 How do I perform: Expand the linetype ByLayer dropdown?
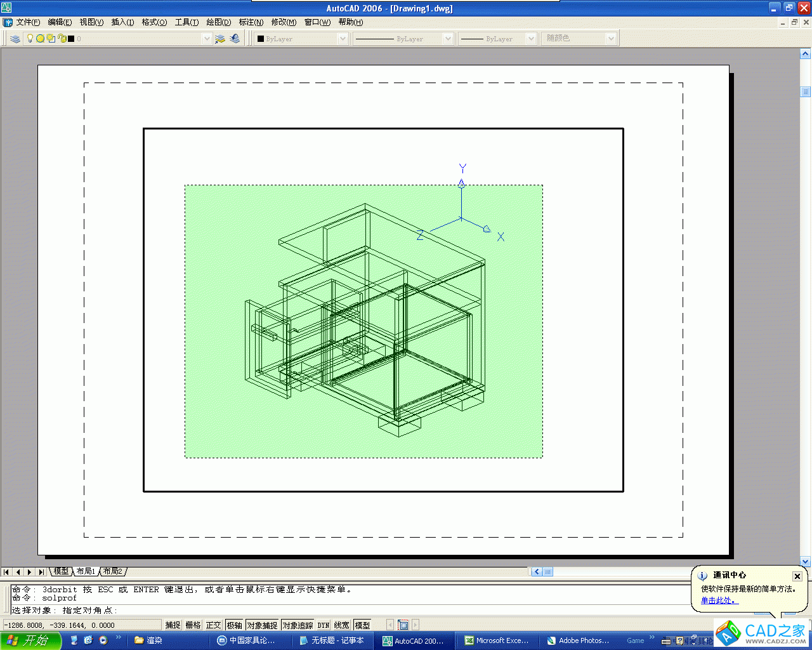pos(449,38)
